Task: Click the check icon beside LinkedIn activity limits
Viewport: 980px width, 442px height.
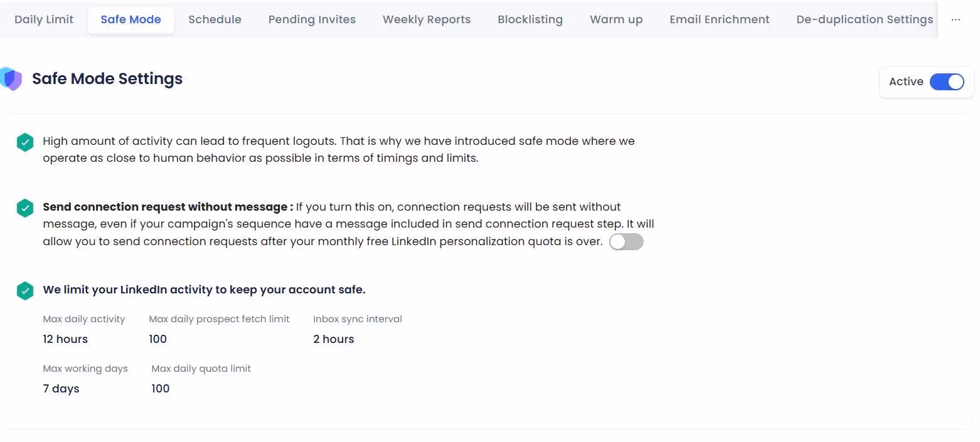Action: (x=24, y=290)
